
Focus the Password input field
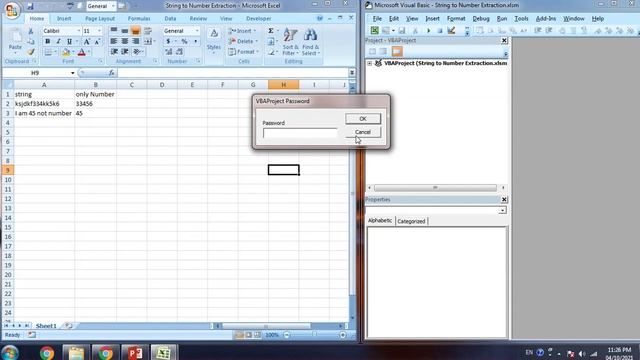click(x=300, y=133)
